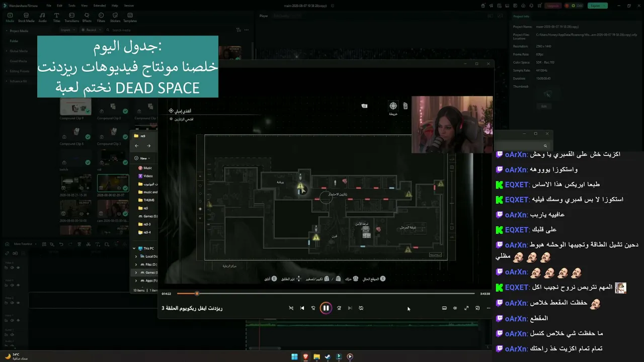
Task: Click the Upgrade button in Filmora
Action: click(x=552, y=6)
